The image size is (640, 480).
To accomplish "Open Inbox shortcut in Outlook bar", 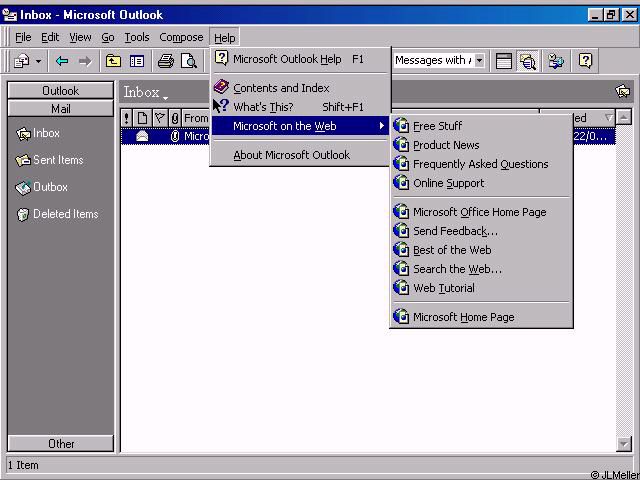I will click(x=38, y=133).
